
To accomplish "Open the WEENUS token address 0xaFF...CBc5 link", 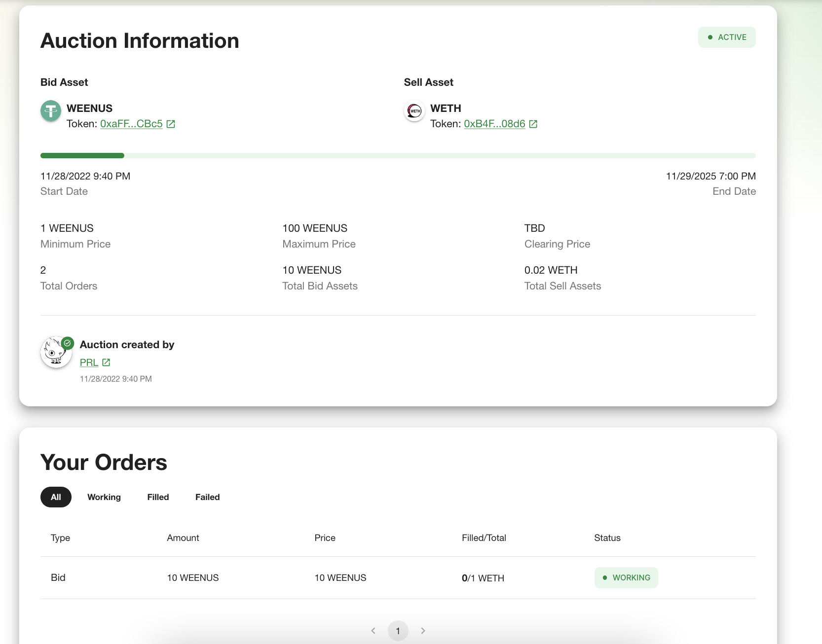I will tap(131, 124).
